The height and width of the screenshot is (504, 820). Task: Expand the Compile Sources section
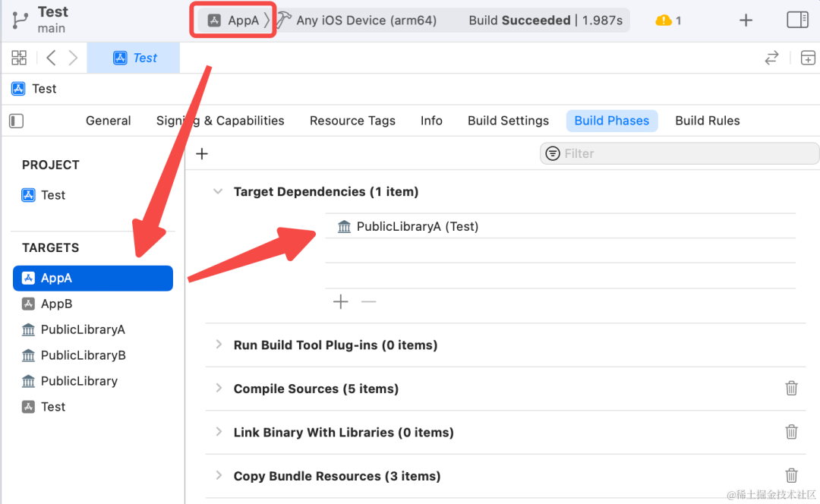[x=219, y=388]
